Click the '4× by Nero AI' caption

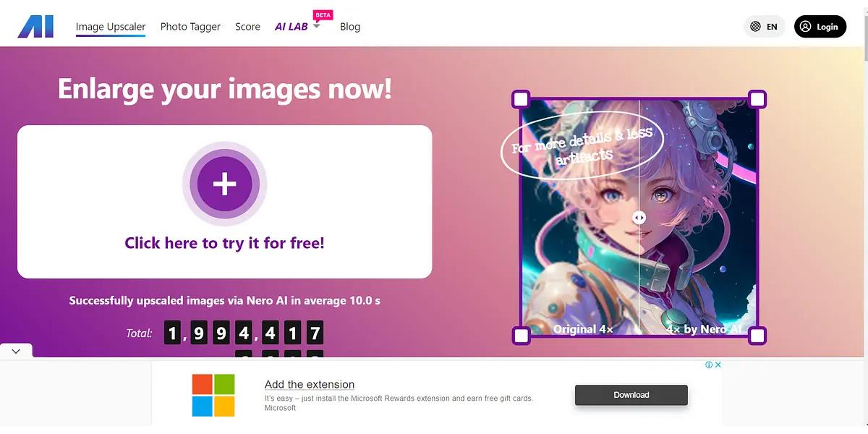pos(704,329)
